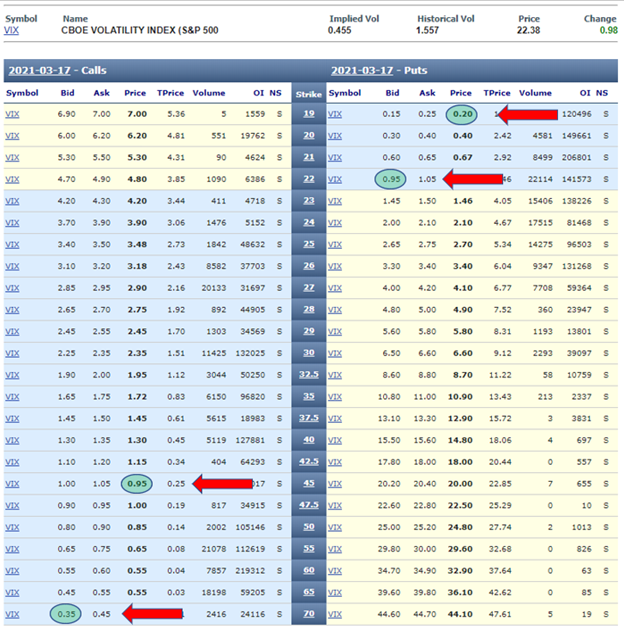The height and width of the screenshot is (630, 624).
Task: Select strike 37.5 link
Action: (x=309, y=418)
